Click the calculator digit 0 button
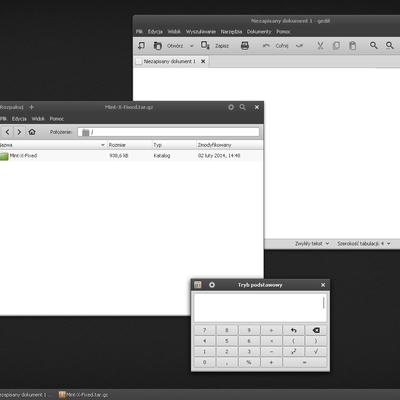The image size is (400, 400). (204, 362)
